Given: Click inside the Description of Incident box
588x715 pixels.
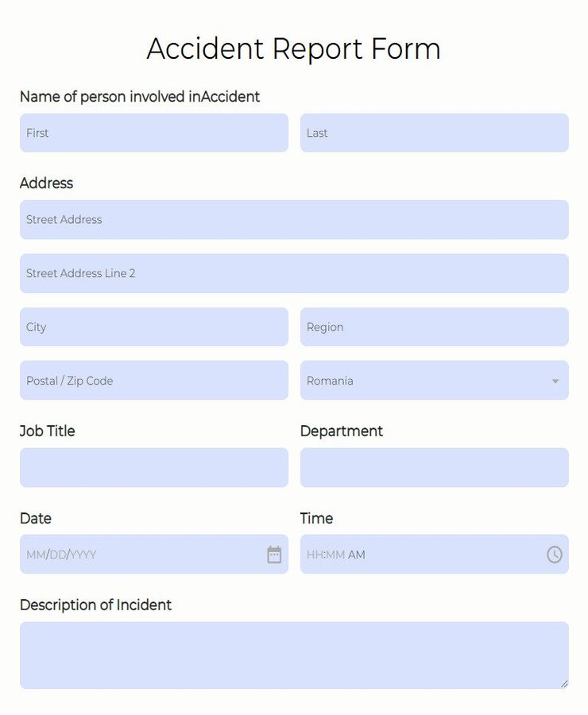Looking at the screenshot, I should pos(294,655).
